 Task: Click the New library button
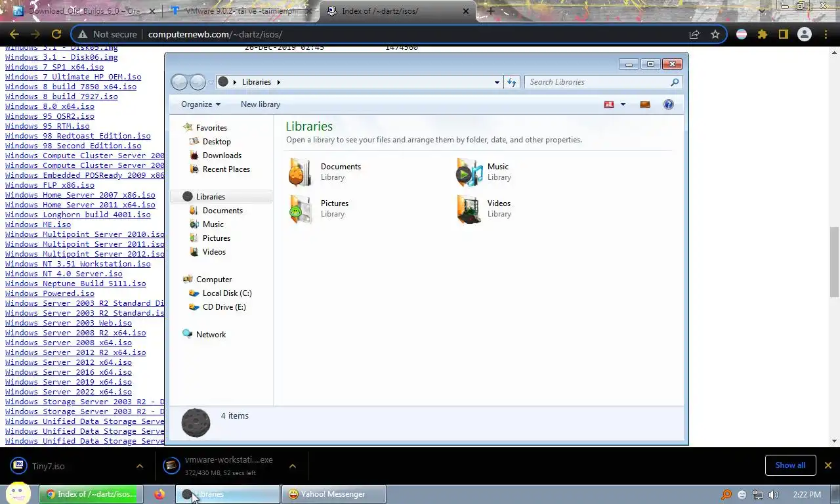click(x=261, y=104)
